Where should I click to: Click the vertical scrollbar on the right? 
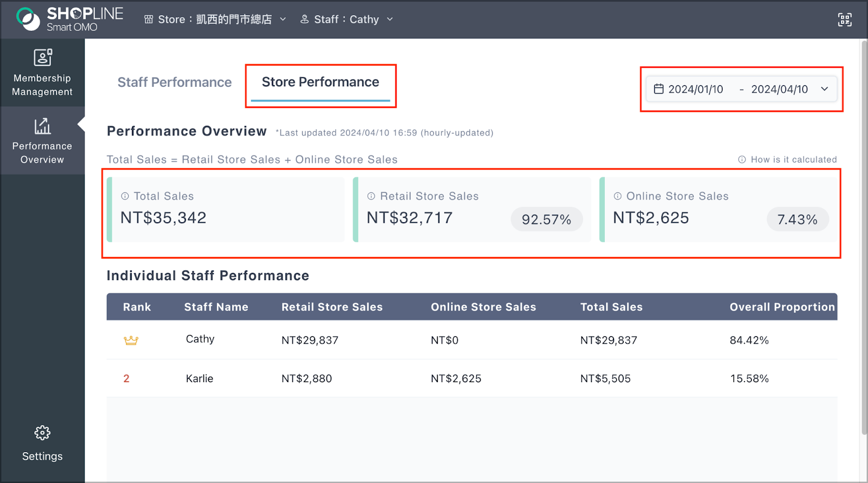point(864,239)
